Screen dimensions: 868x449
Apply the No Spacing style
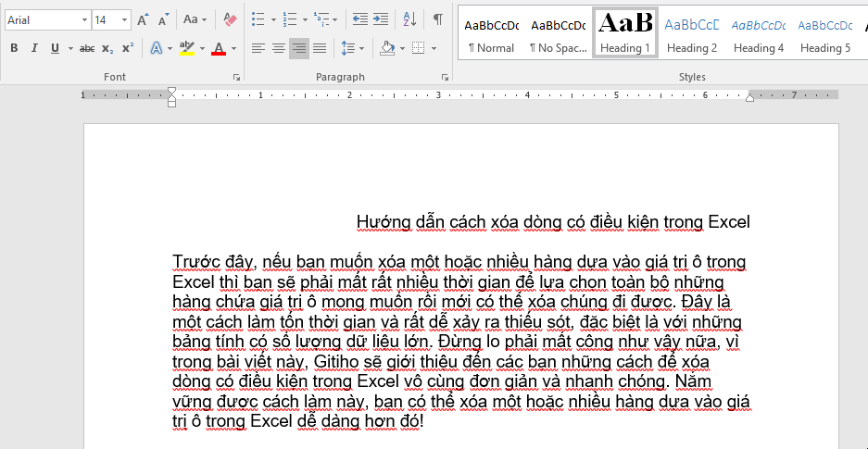(x=558, y=31)
